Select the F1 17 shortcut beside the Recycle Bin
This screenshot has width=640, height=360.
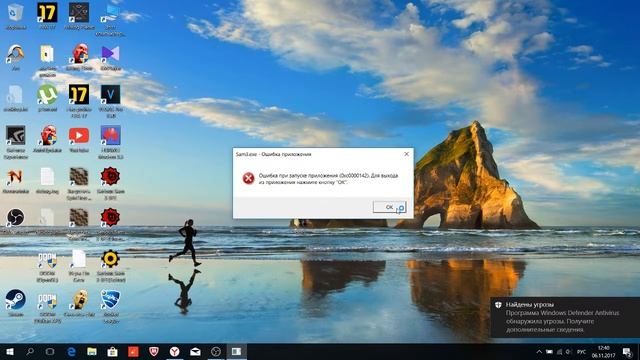pos(47,16)
